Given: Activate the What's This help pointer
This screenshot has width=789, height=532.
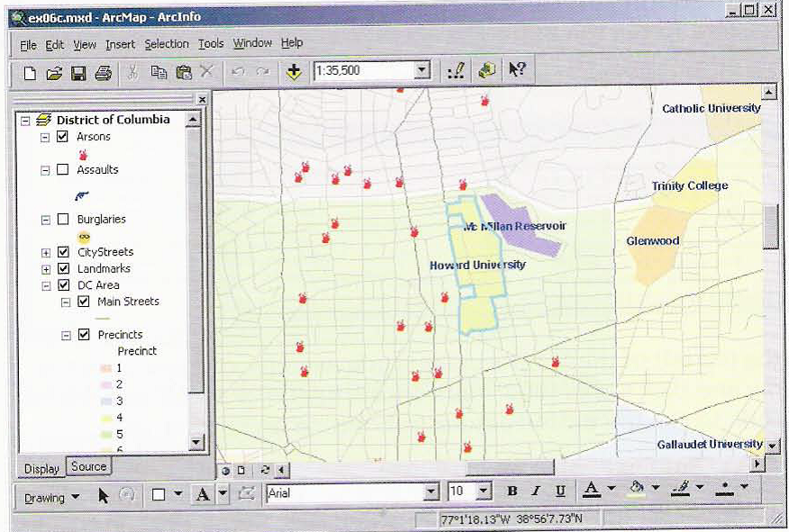Looking at the screenshot, I should 517,69.
